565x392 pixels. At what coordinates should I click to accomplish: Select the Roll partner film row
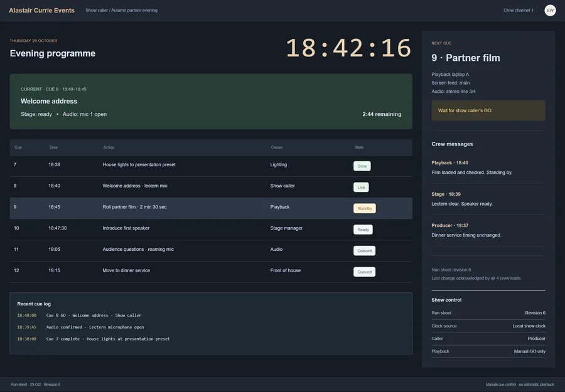211,208
